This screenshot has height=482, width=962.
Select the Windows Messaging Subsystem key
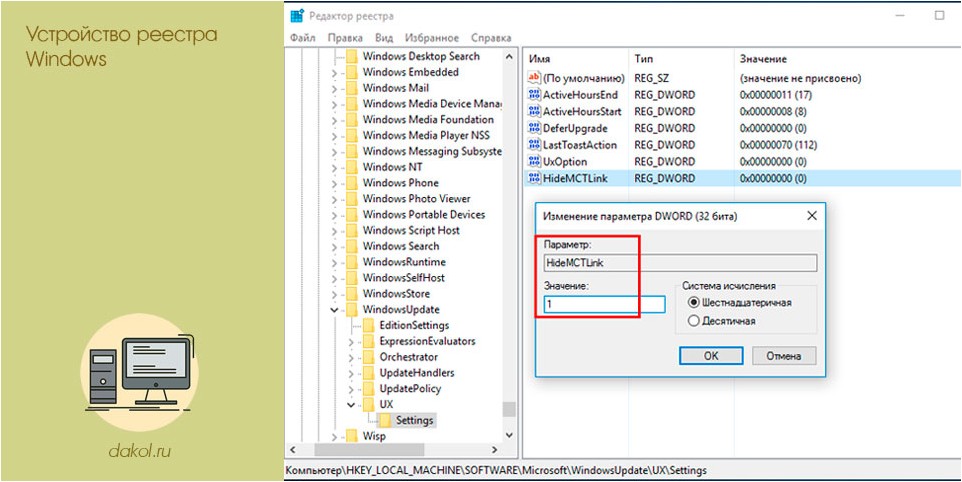coord(432,151)
